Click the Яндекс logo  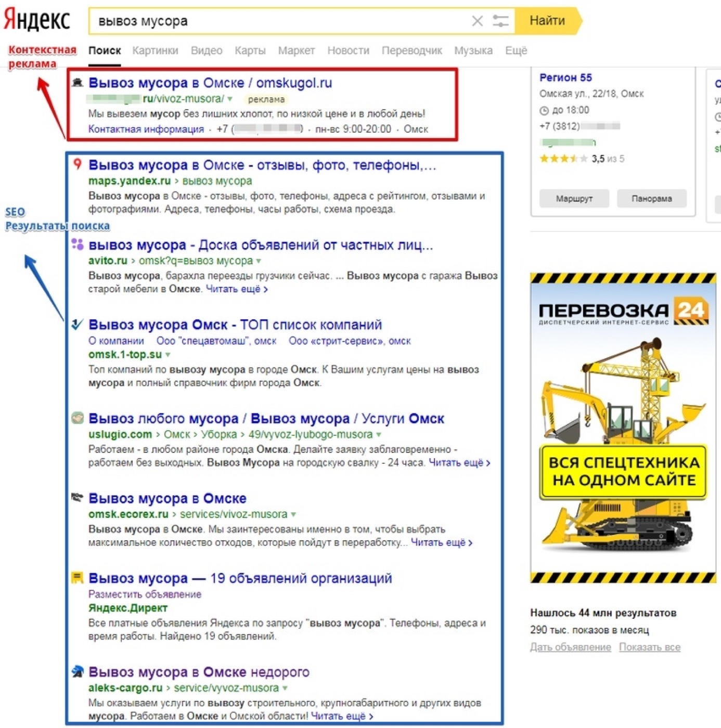pyautogui.click(x=36, y=20)
